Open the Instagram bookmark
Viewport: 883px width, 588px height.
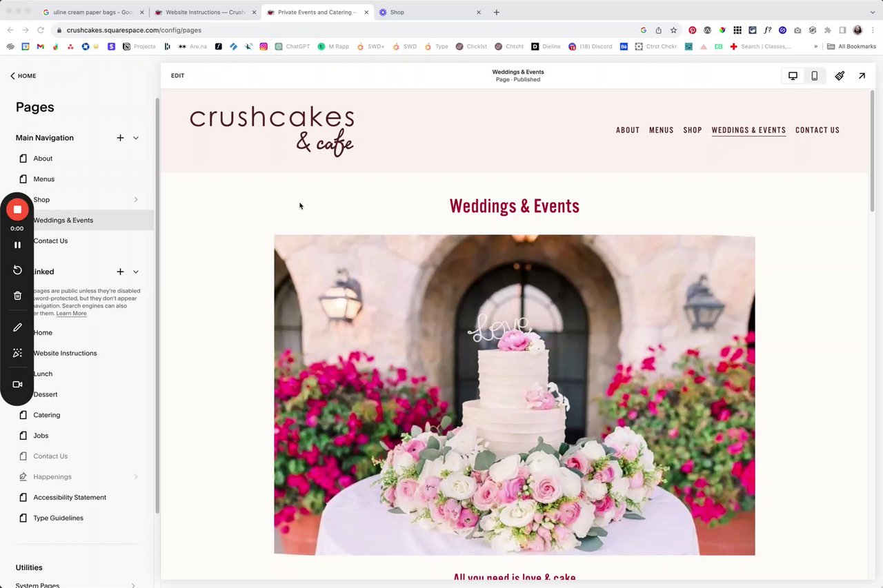(x=264, y=47)
